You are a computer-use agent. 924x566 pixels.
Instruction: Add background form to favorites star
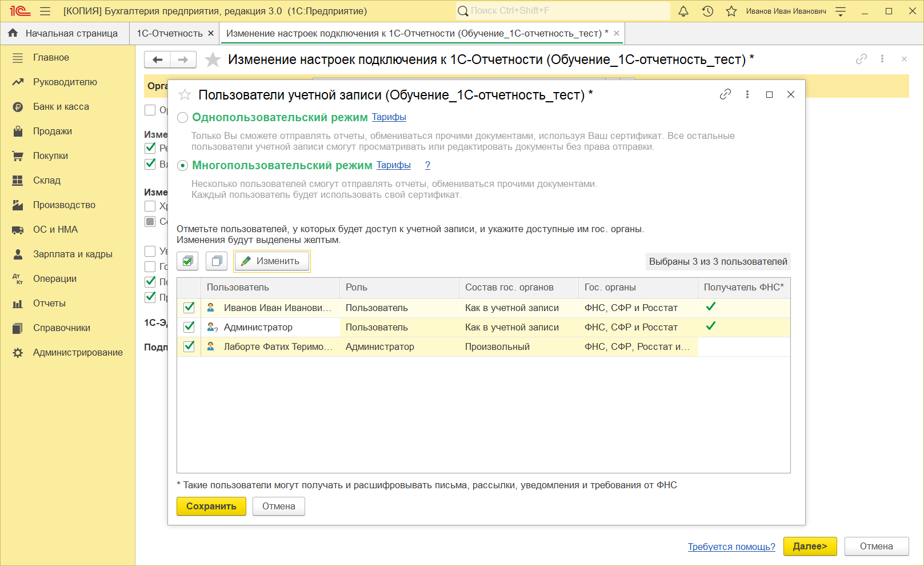[x=213, y=59]
